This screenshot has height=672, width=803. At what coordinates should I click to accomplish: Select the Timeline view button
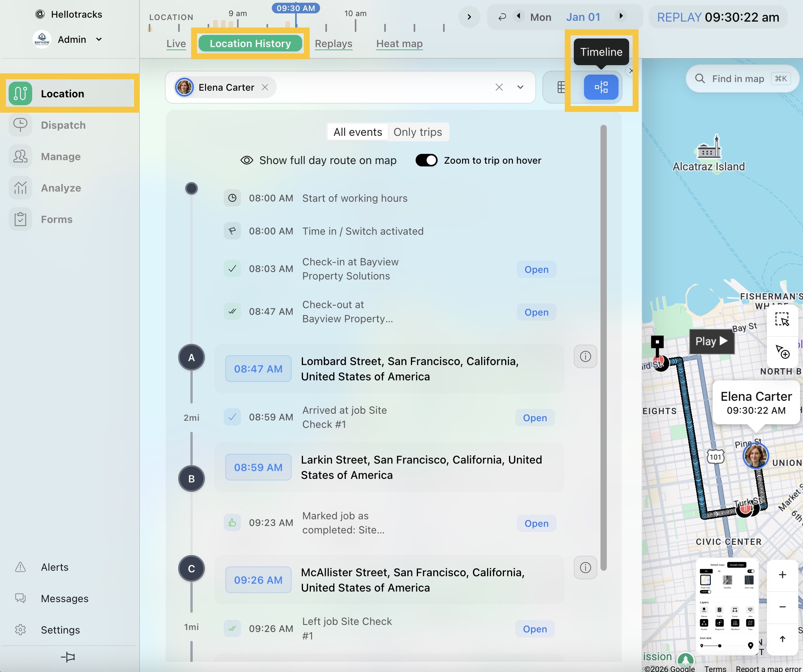[x=601, y=87]
